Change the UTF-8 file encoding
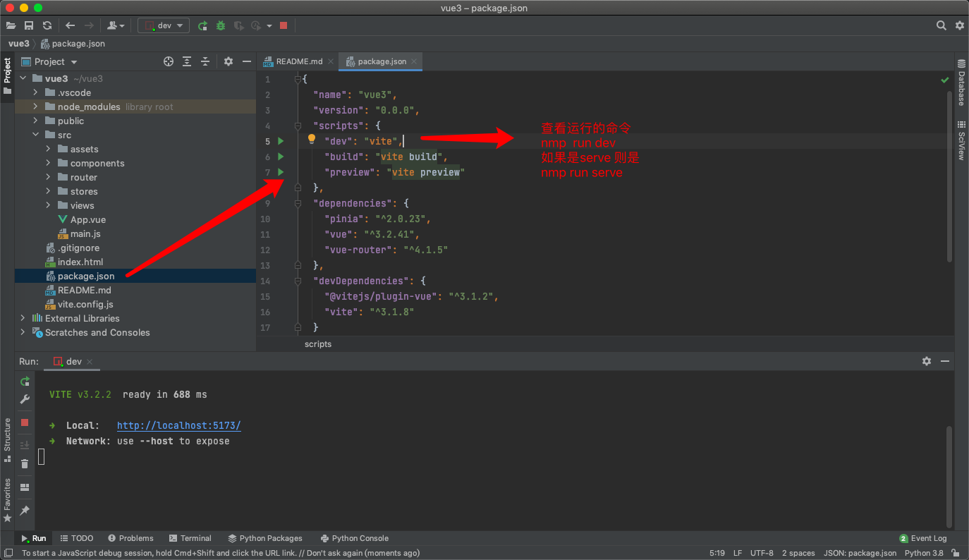Image resolution: width=969 pixels, height=560 pixels. click(762, 553)
